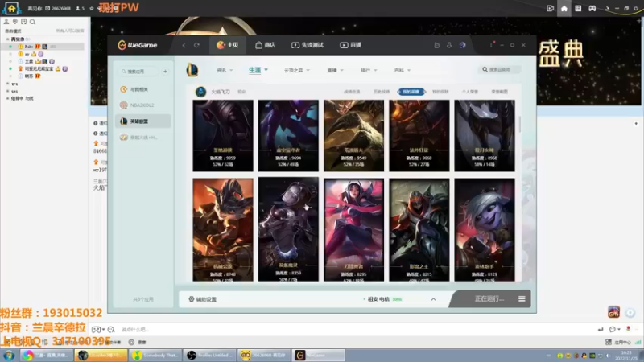The image size is (644, 362).
Task: Click summoner 火焰飞刀 avatar
Action: (200, 92)
